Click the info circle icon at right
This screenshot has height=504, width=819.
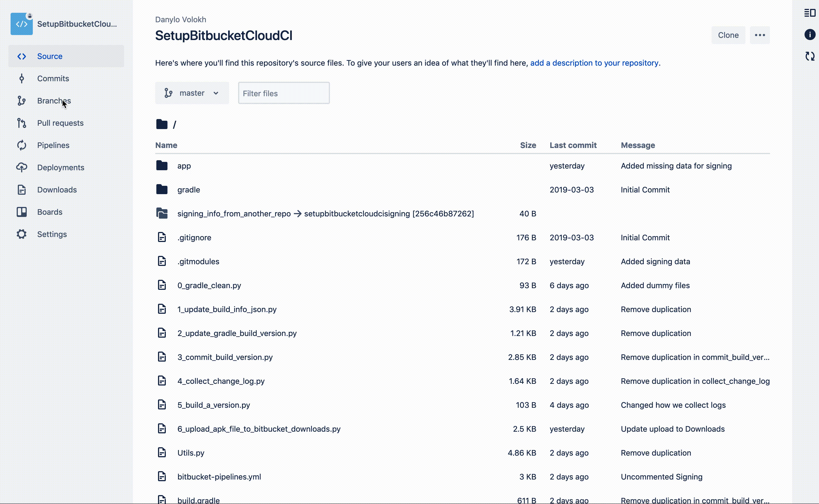(x=810, y=35)
